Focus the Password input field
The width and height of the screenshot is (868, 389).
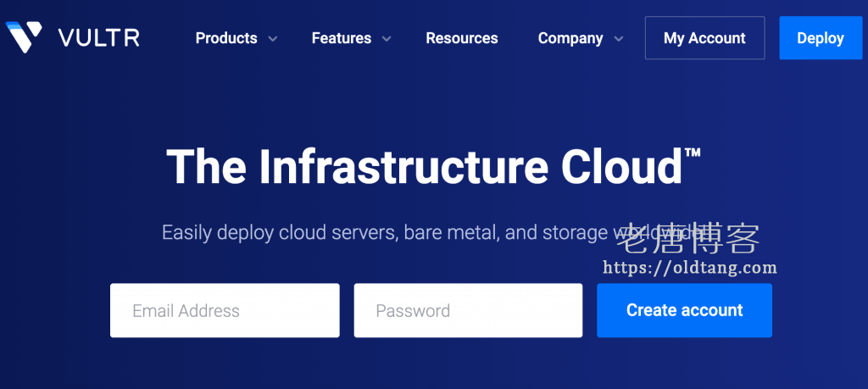point(468,311)
